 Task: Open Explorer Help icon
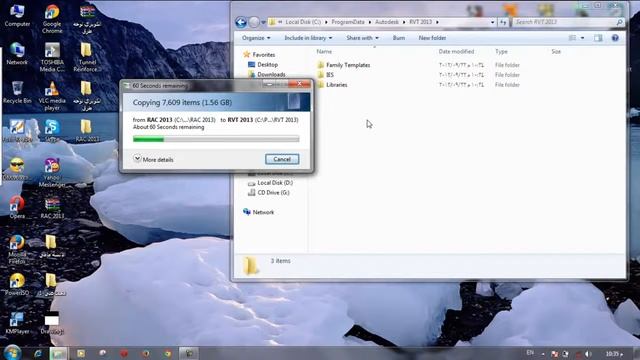click(x=615, y=38)
